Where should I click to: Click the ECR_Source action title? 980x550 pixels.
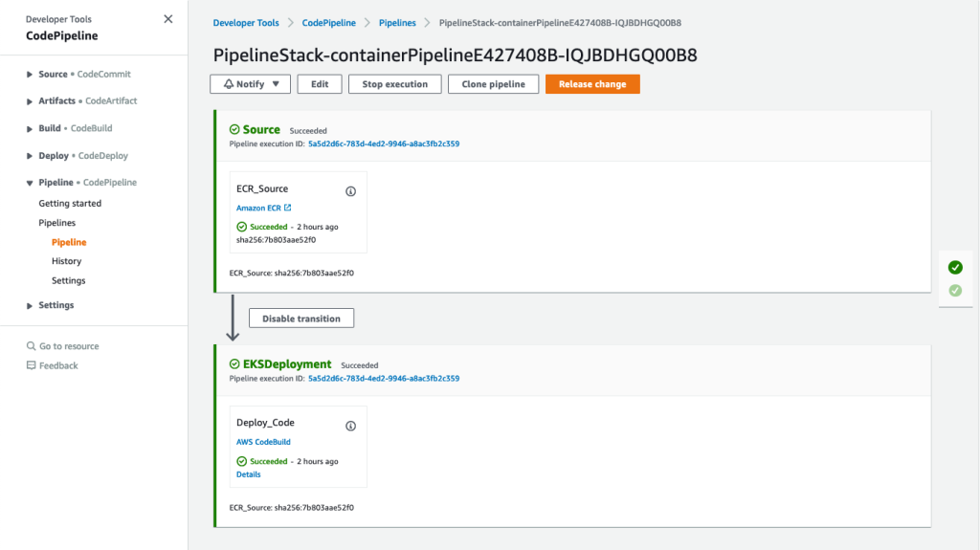point(262,188)
